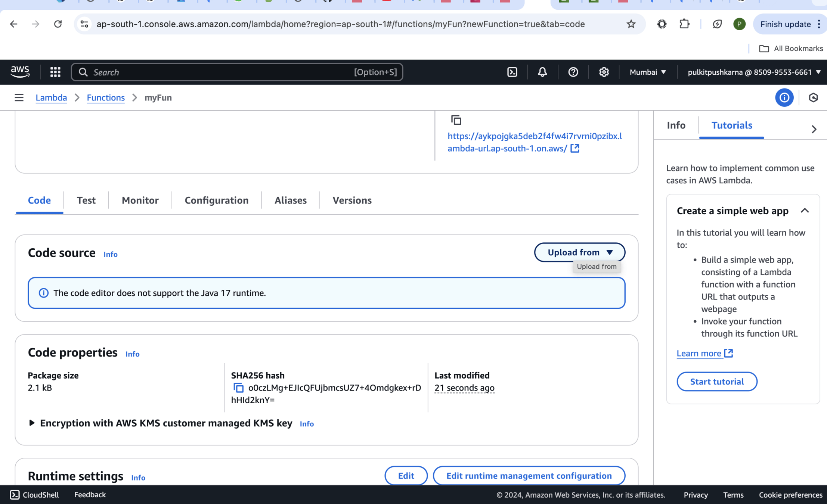The height and width of the screenshot is (504, 827).
Task: Focus the AWS Search field
Action: tap(224, 72)
